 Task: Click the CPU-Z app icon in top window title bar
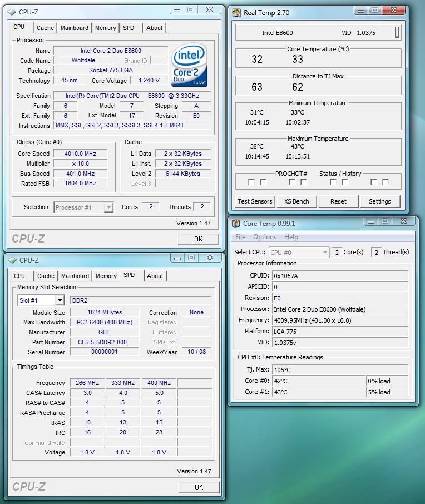pos(12,12)
